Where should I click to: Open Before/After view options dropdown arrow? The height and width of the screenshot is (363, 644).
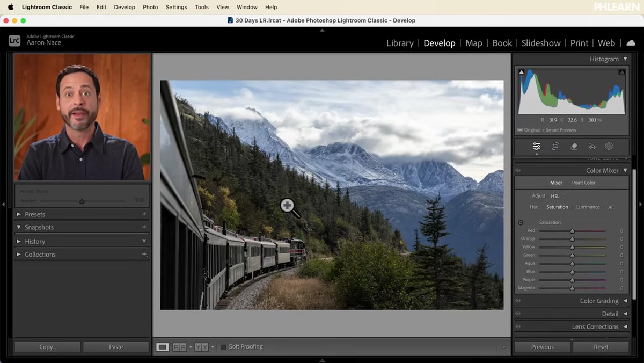tap(213, 347)
